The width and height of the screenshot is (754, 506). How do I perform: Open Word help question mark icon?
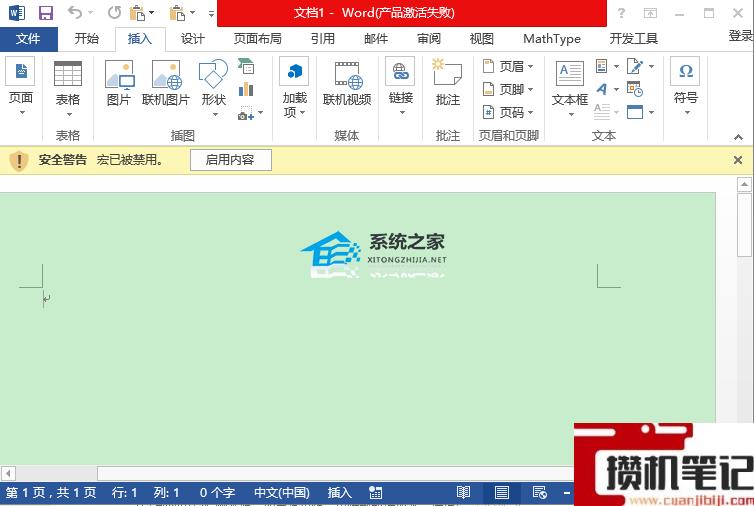621,13
